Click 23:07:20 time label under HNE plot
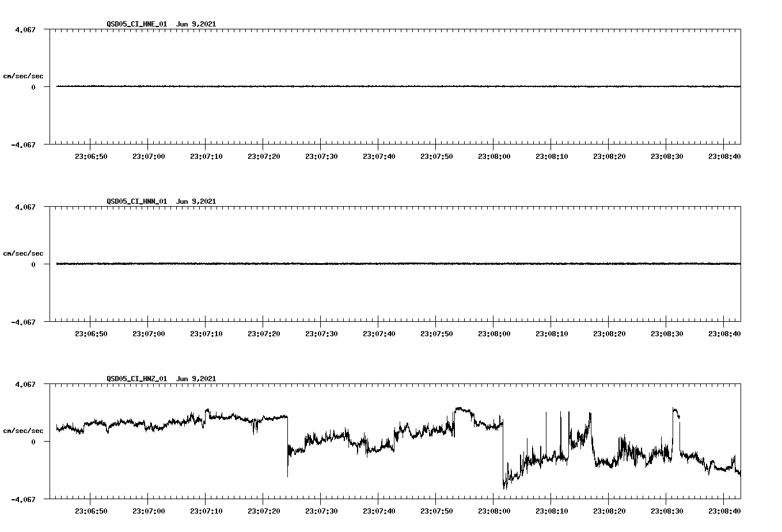The image size is (782, 532). click(264, 157)
